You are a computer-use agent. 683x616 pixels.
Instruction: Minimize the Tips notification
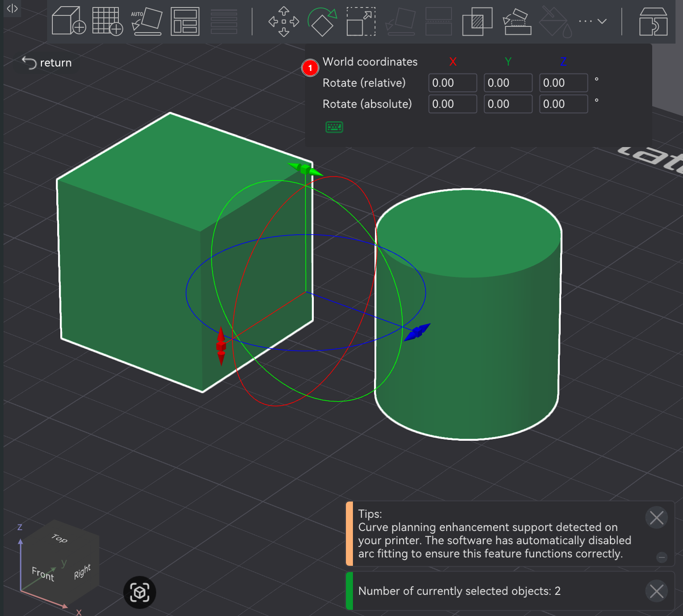[x=661, y=557]
